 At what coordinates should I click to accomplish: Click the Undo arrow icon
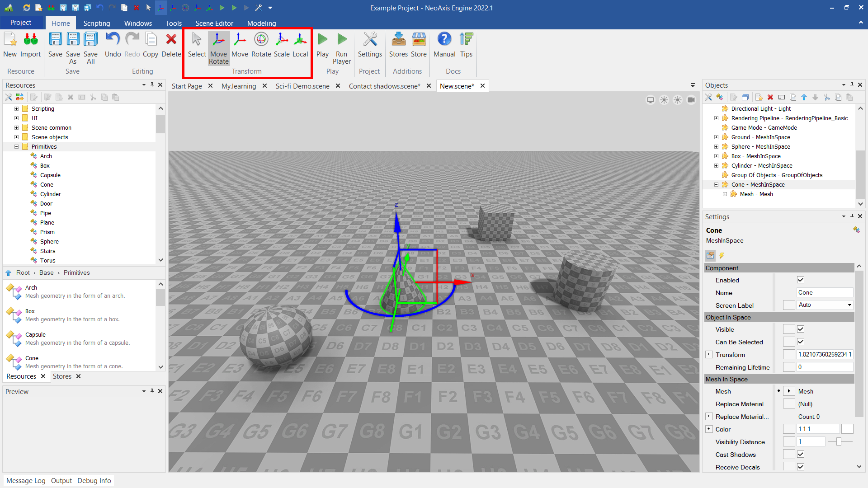(113, 45)
